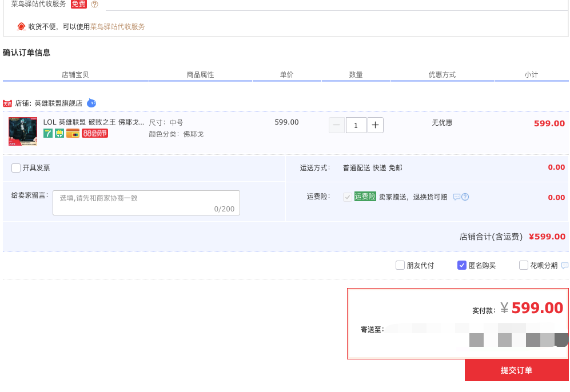Click the 优惠方式 column header

442,74
